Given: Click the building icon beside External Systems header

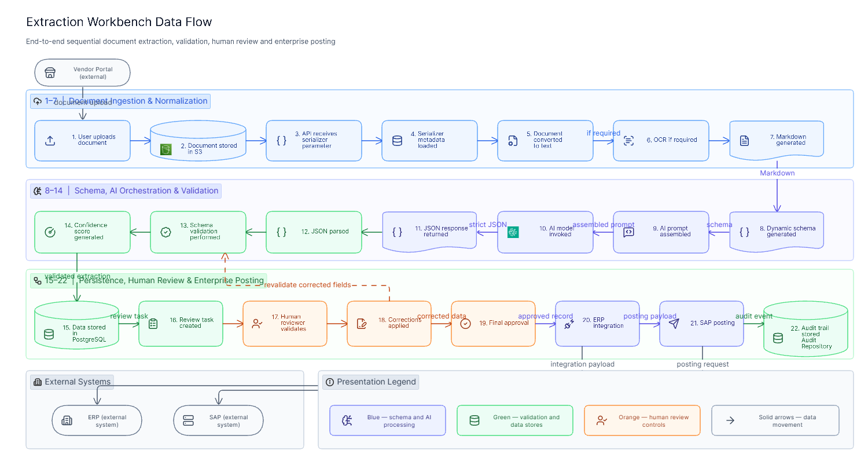Looking at the screenshot, I should 38,382.
